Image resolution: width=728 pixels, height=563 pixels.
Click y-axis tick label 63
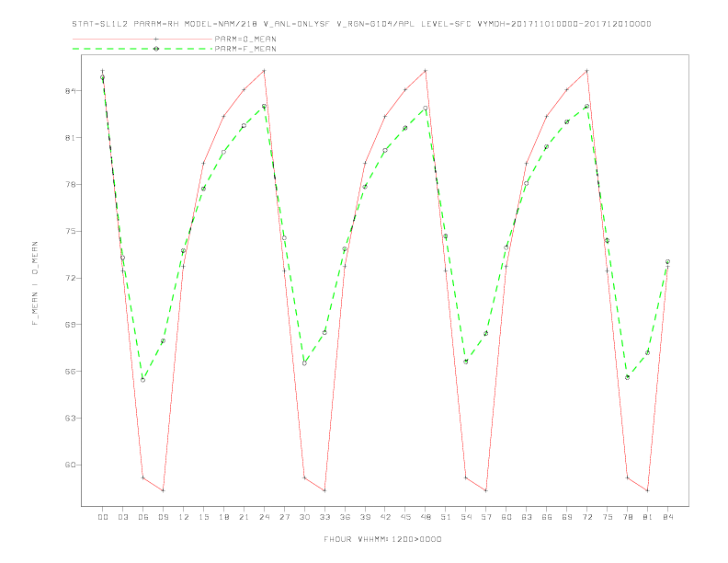(70, 418)
